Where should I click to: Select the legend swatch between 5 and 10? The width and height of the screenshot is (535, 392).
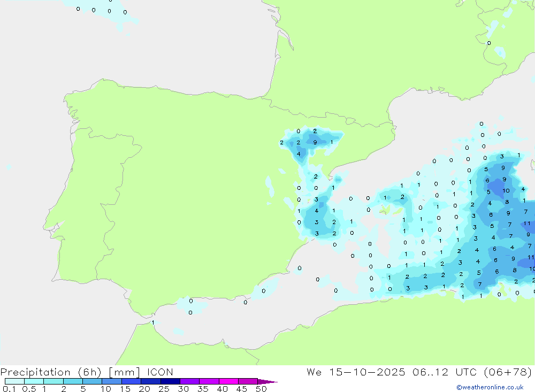tap(93, 381)
